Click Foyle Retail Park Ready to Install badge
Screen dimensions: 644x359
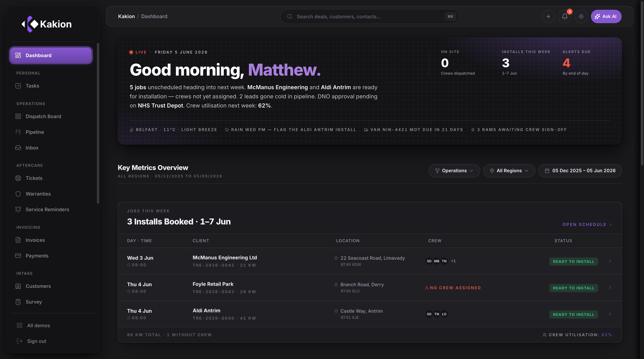coord(574,288)
